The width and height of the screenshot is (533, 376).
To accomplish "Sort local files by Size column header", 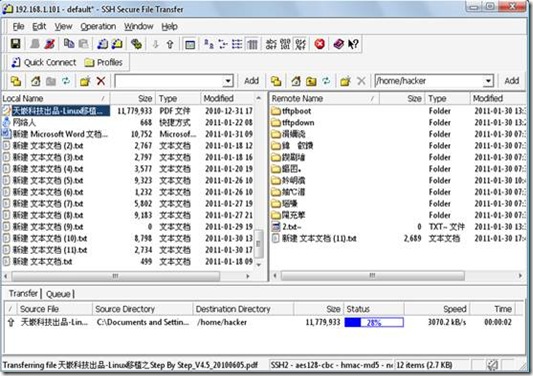I will 133,99.
